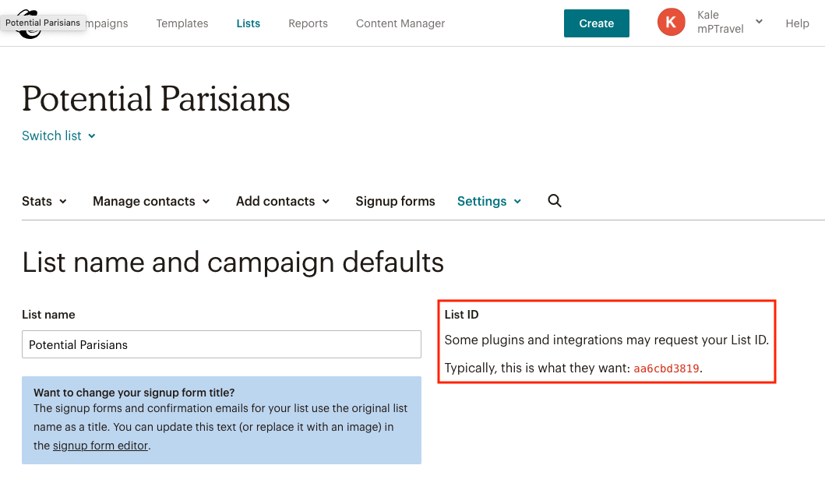
Task: Expand the Stats menu
Action: point(44,202)
